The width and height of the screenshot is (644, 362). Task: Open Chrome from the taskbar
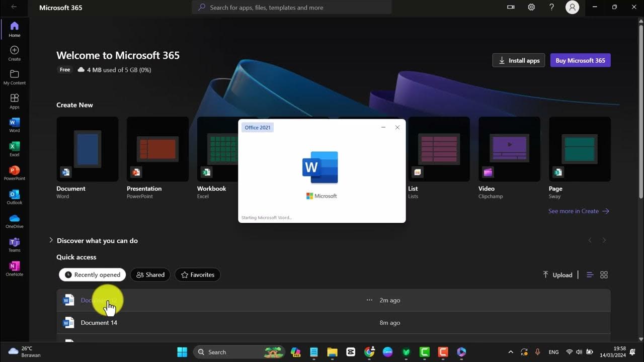coord(369,352)
